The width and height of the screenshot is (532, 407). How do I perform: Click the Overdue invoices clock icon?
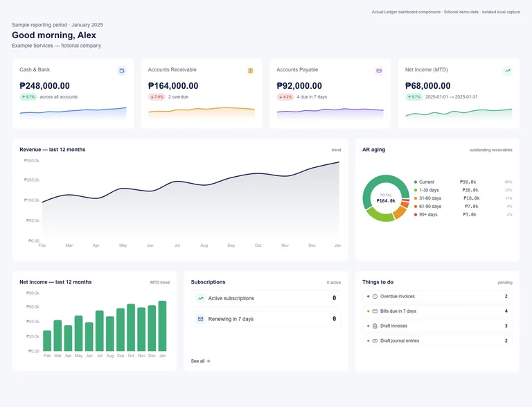coord(375,296)
